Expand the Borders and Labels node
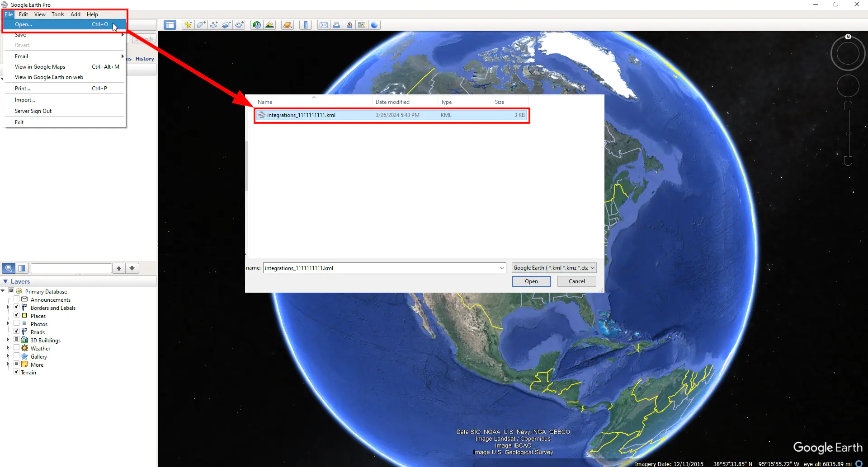Viewport: 868px width, 467px height. (8, 307)
